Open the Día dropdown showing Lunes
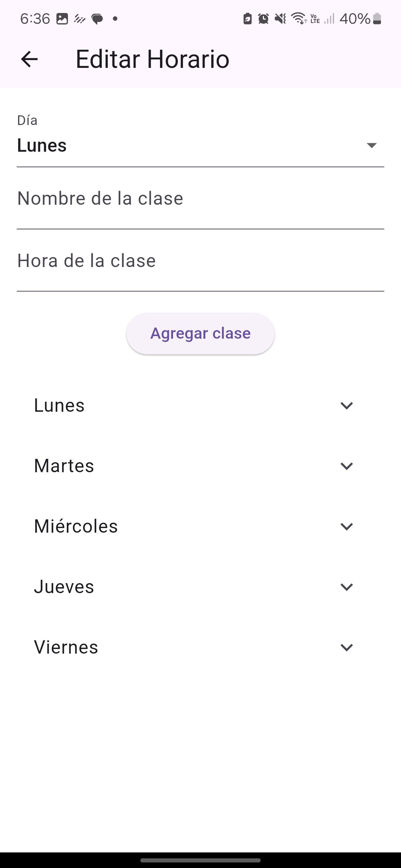This screenshot has width=401, height=868. 200,141
